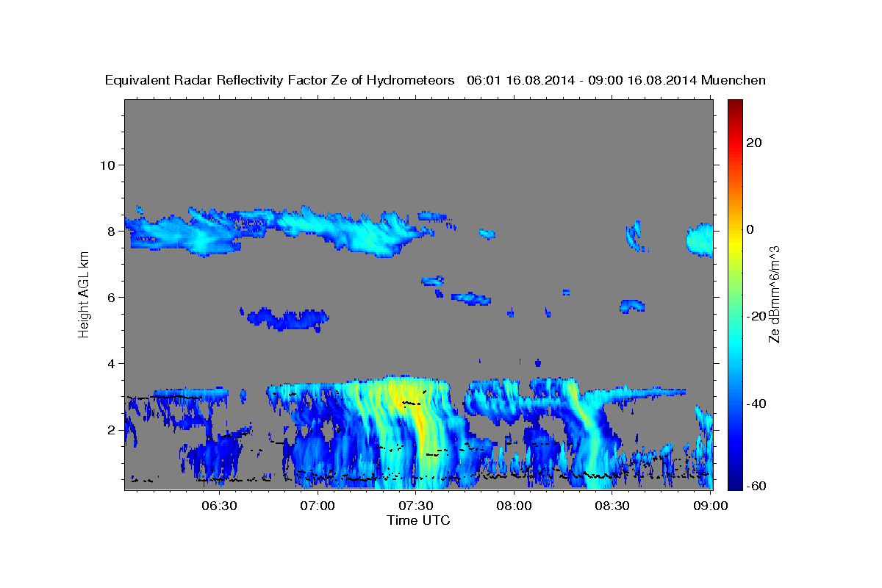Click the '07:00' time tick label
The height and width of the screenshot is (588, 882).
(x=318, y=506)
